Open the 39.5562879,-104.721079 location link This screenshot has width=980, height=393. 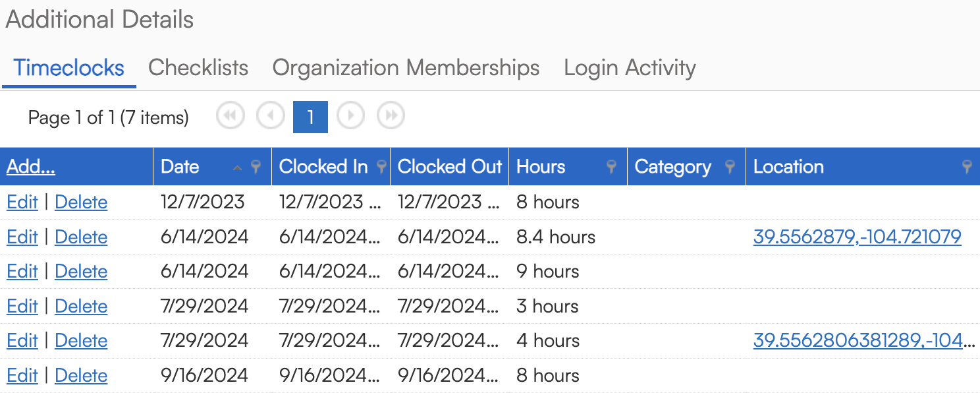click(x=857, y=237)
